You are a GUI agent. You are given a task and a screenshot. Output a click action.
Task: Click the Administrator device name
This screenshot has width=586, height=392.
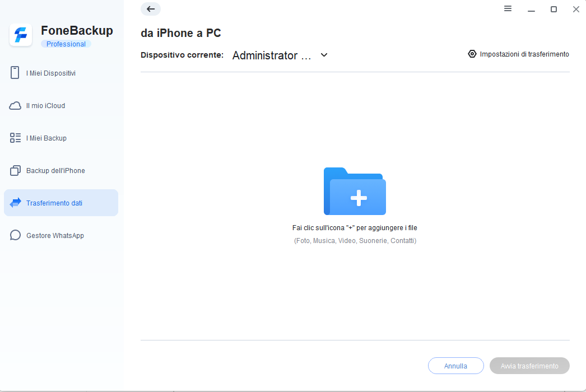[272, 55]
